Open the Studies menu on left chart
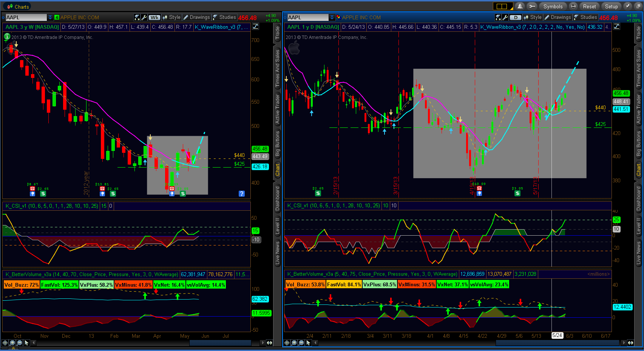Image resolution: width=644 pixels, height=351 pixels. 224,17
